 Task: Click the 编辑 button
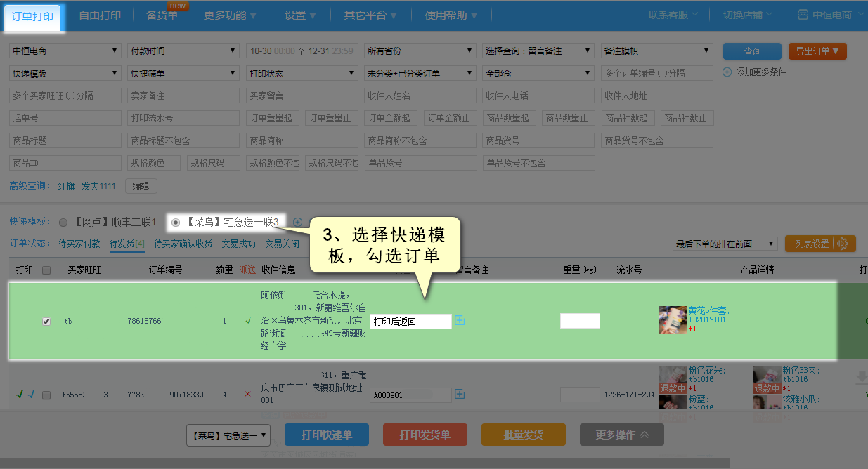tap(141, 186)
